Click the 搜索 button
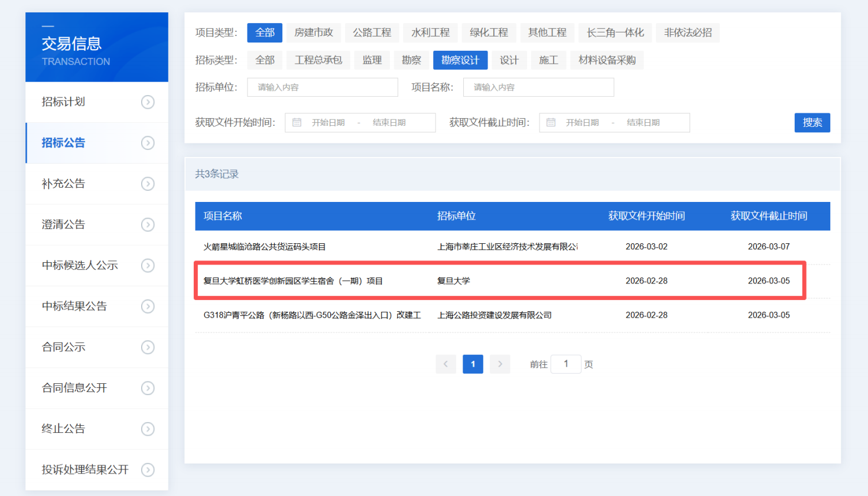Viewport: 868px width, 496px height. click(x=812, y=122)
